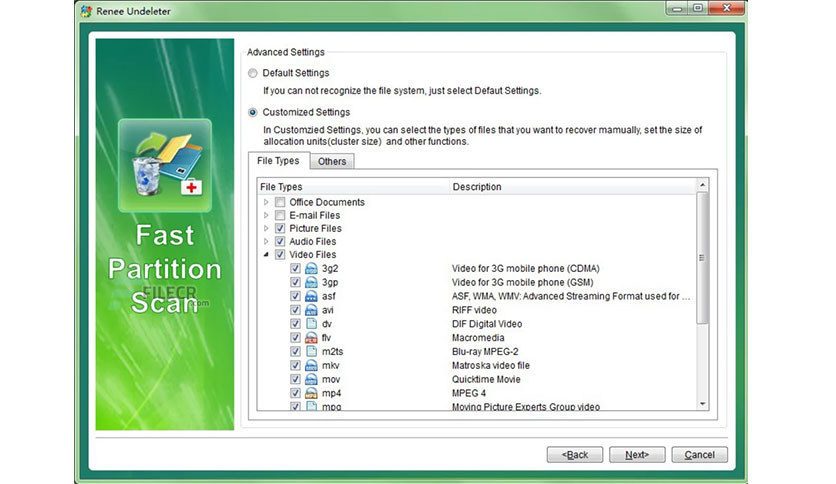
Task: Click the flv Macromedia file icon
Action: pos(311,338)
